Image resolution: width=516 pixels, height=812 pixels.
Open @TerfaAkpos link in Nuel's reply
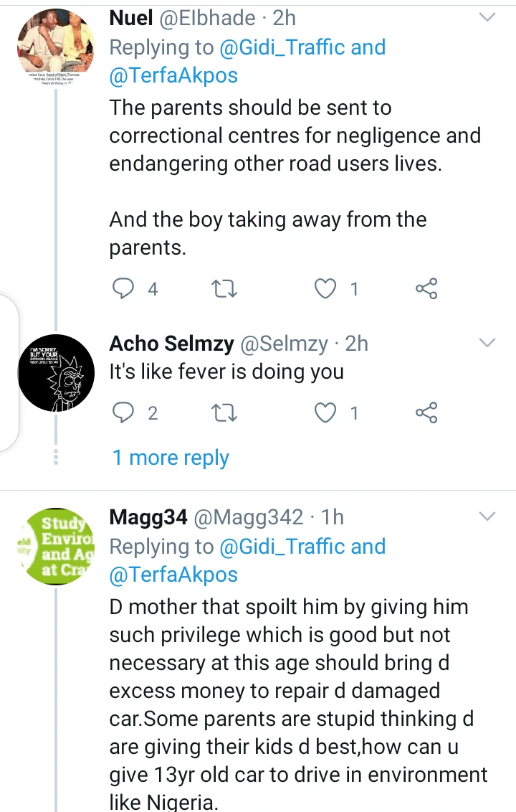(x=173, y=75)
